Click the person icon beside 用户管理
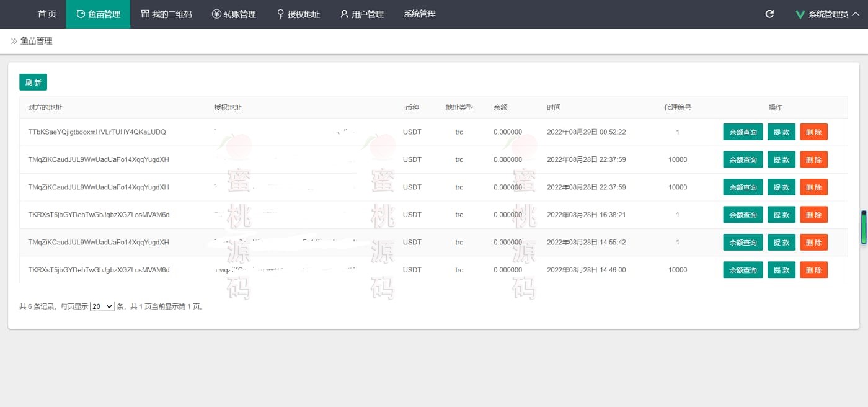This screenshot has height=407, width=868. (x=344, y=14)
